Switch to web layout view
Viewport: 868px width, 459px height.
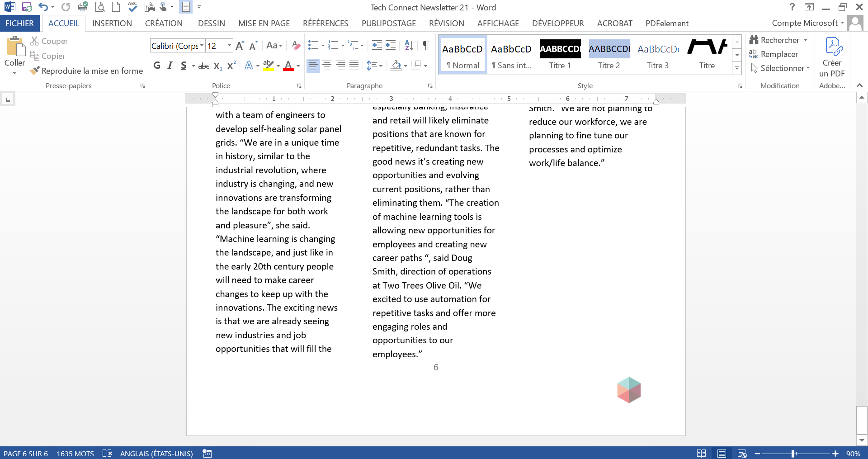pyautogui.click(x=742, y=453)
